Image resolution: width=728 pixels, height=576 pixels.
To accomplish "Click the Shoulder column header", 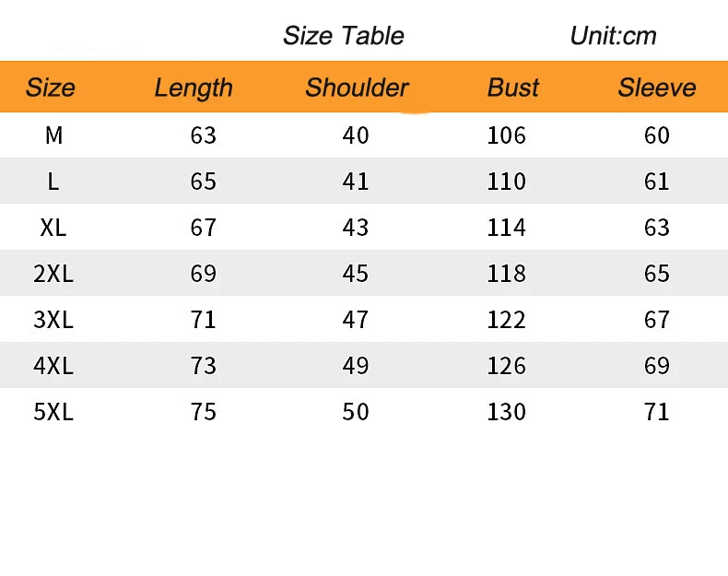I will coord(357,88).
